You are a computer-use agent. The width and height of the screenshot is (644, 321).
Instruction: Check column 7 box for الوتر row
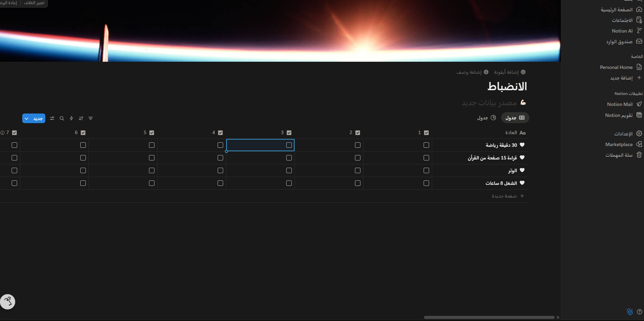pyautogui.click(x=14, y=170)
